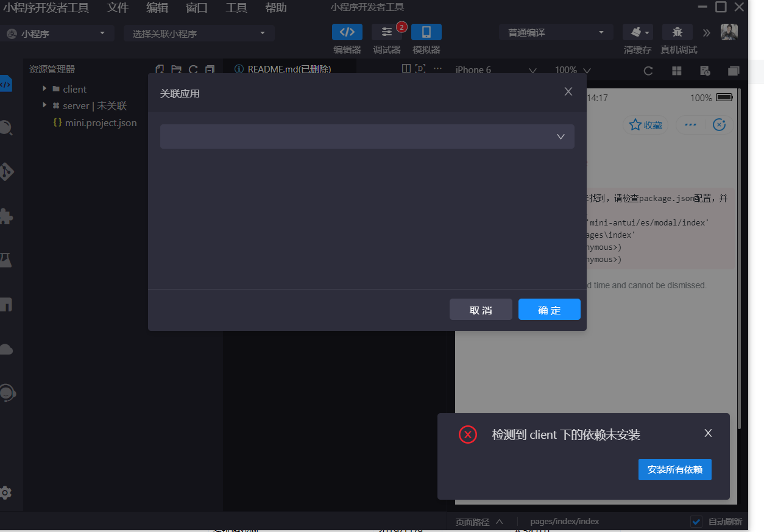
Task: Expand the 页面路径 chevron in the status bar
Action: tap(500, 522)
